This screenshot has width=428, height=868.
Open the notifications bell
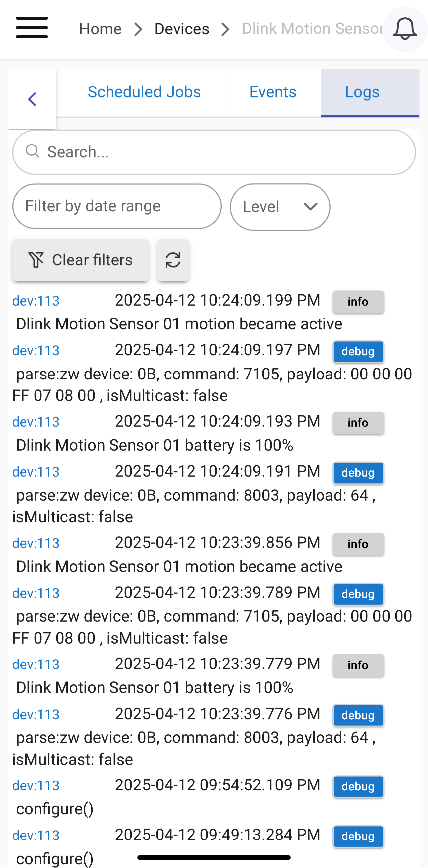click(405, 29)
